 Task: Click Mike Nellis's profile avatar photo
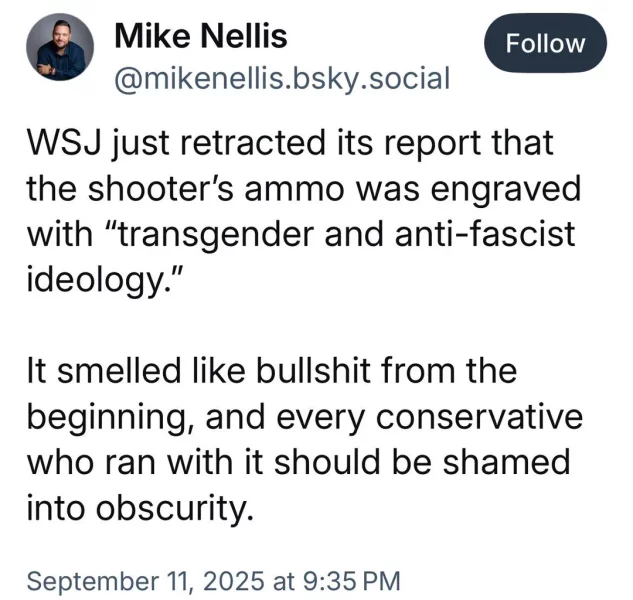click(59, 50)
